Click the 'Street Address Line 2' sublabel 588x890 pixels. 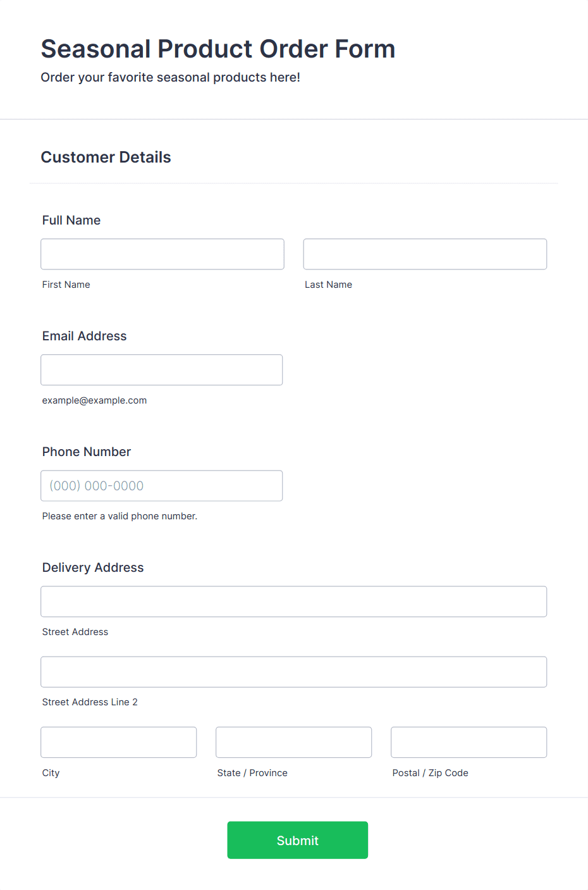pos(90,702)
